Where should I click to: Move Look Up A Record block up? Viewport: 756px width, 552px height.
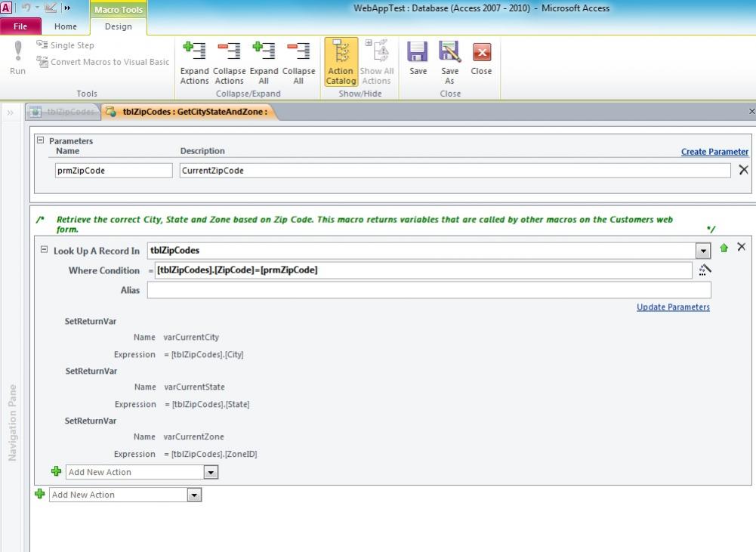724,248
